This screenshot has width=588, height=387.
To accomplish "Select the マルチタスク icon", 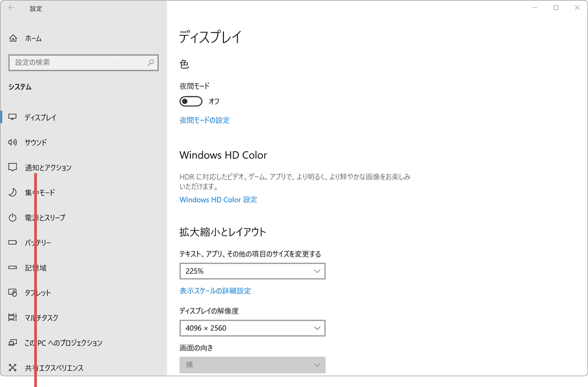I will tap(13, 317).
